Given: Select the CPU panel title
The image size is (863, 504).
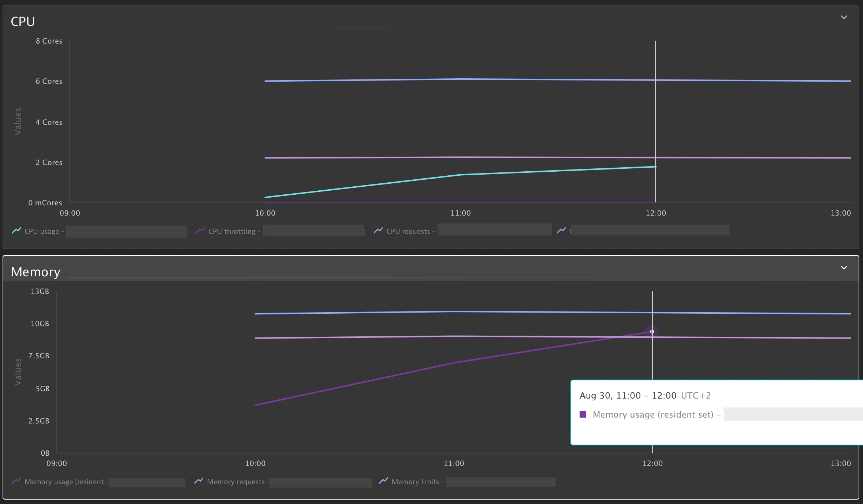Looking at the screenshot, I should click(22, 21).
